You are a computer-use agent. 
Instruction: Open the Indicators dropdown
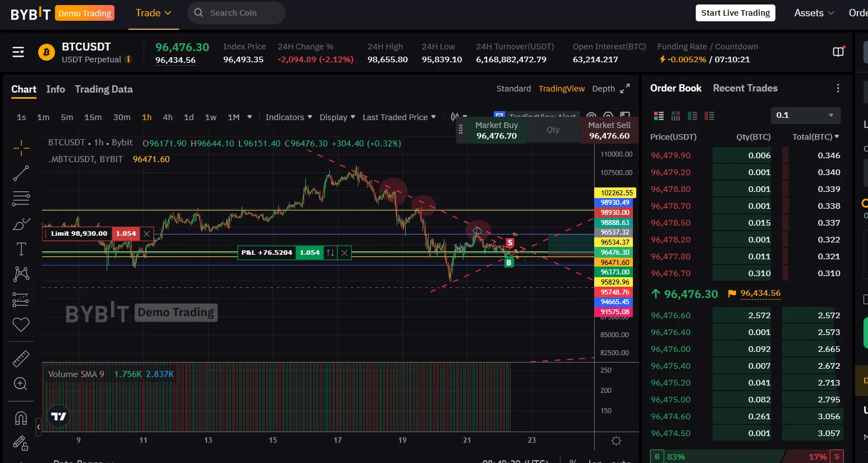click(288, 117)
